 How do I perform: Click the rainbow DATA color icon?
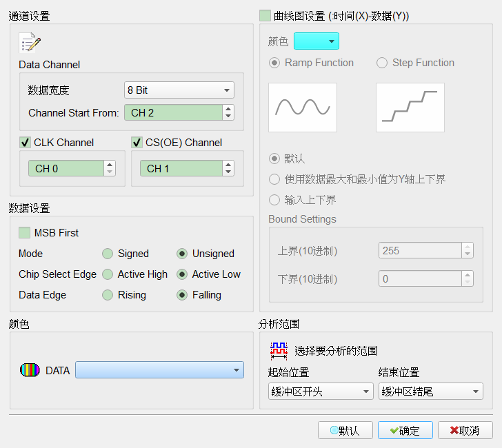pyautogui.click(x=30, y=370)
